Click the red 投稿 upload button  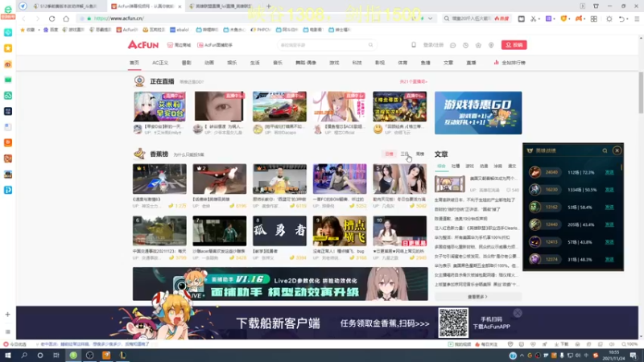(514, 45)
